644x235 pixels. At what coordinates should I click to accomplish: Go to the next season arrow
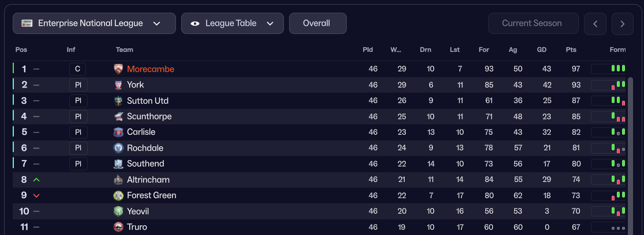click(622, 24)
